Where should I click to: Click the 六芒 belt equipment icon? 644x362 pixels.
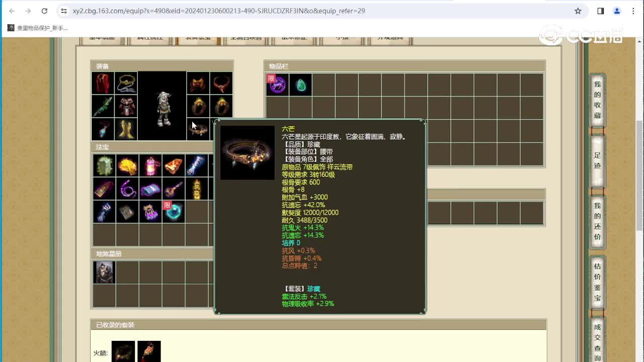[198, 129]
